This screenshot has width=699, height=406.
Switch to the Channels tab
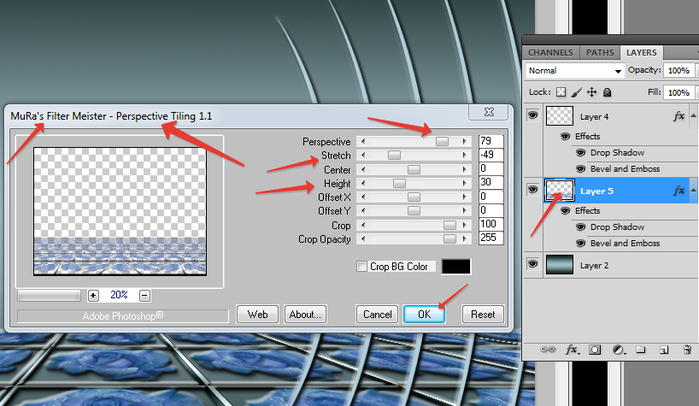551,53
